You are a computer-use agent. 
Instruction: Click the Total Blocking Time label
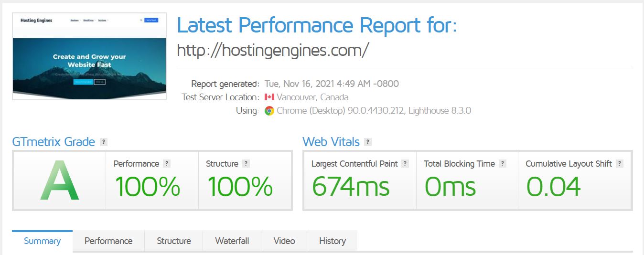click(x=459, y=164)
